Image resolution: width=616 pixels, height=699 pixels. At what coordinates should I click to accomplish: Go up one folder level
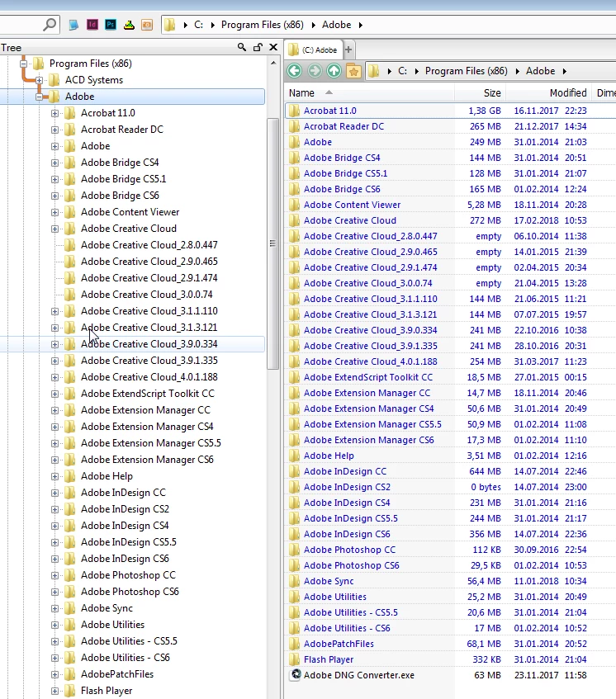coord(334,70)
